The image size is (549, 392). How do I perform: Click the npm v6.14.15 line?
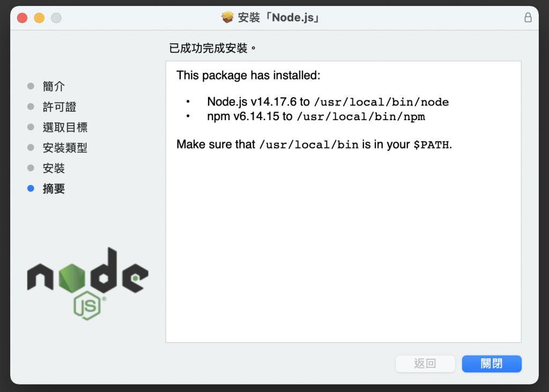[x=316, y=116]
